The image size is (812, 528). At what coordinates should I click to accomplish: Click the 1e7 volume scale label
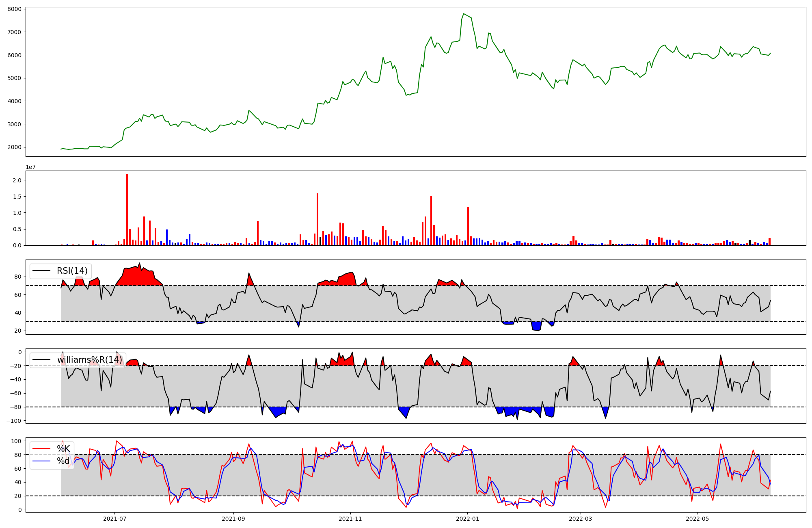(31, 167)
